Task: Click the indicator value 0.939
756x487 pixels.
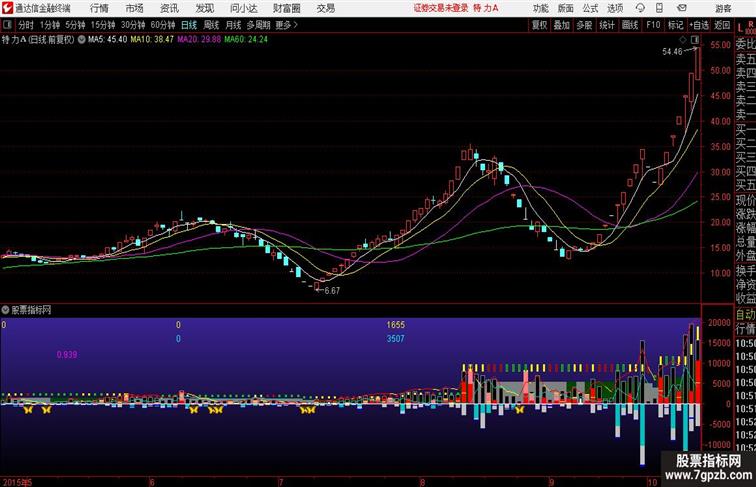Action: 67,355
